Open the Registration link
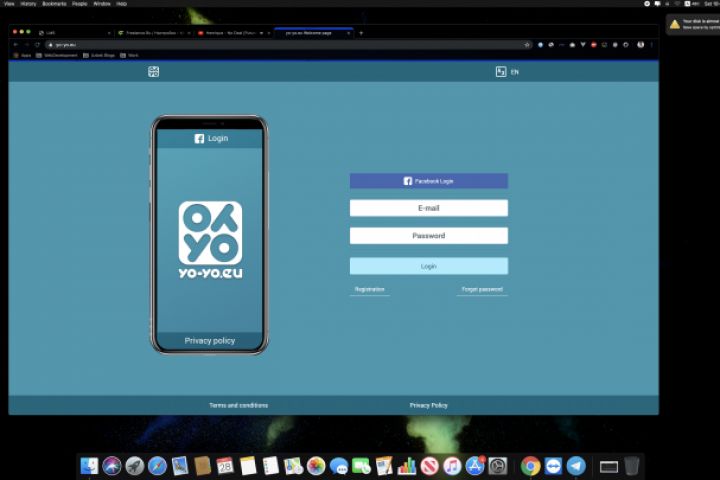 click(x=370, y=289)
